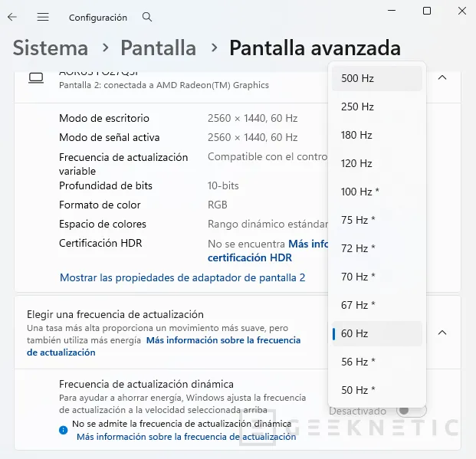Select 500 Hz from the refresh rate list
Viewport: 476px width, 459px height.
click(376, 78)
